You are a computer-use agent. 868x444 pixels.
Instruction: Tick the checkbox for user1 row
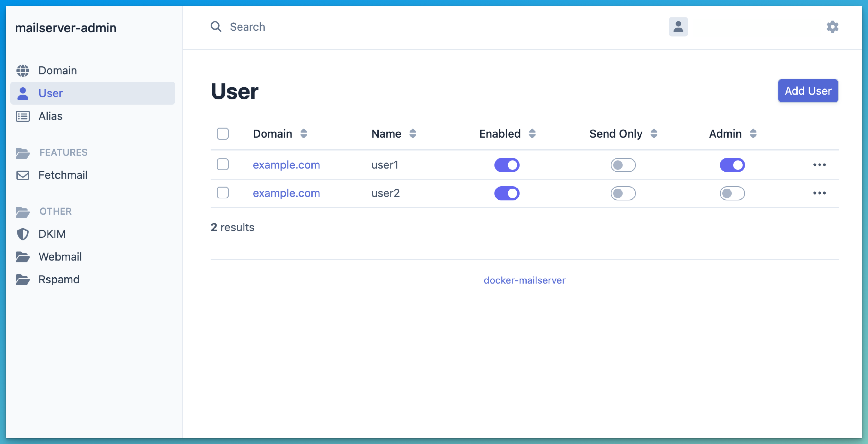(x=222, y=165)
